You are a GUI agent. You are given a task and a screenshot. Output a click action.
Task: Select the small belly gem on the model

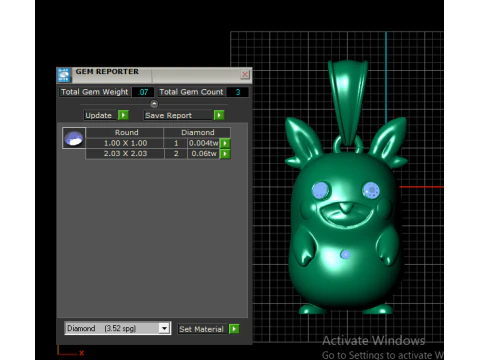tap(345, 255)
